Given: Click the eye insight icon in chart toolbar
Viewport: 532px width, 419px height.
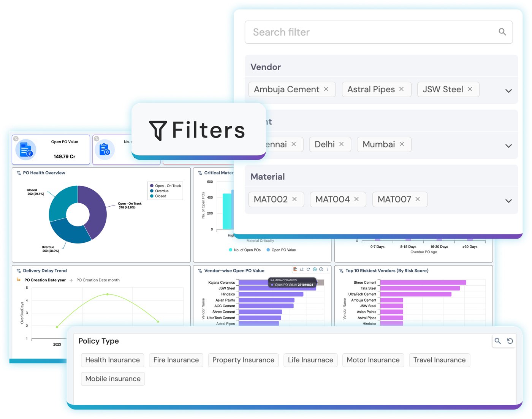Looking at the screenshot, I should [315, 269].
